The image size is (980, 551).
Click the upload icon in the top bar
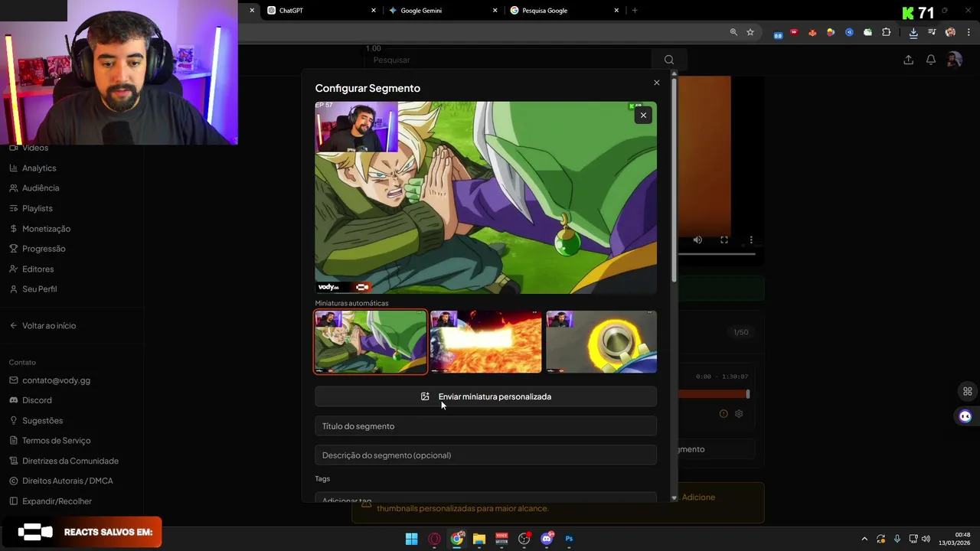[x=908, y=60]
